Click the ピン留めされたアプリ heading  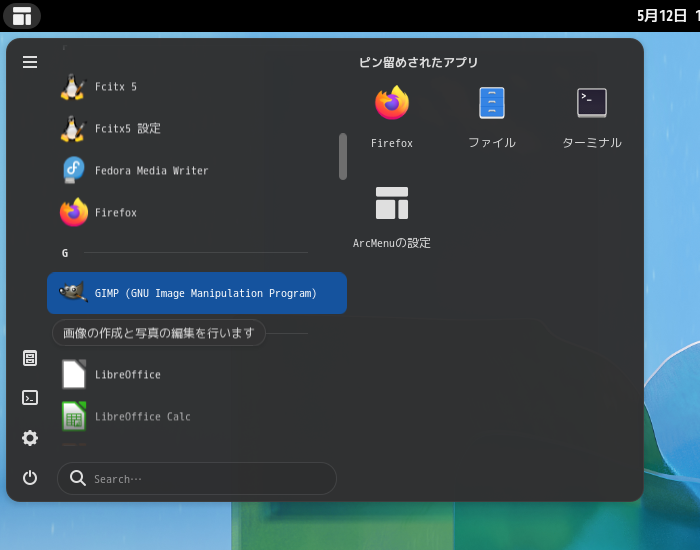point(418,62)
